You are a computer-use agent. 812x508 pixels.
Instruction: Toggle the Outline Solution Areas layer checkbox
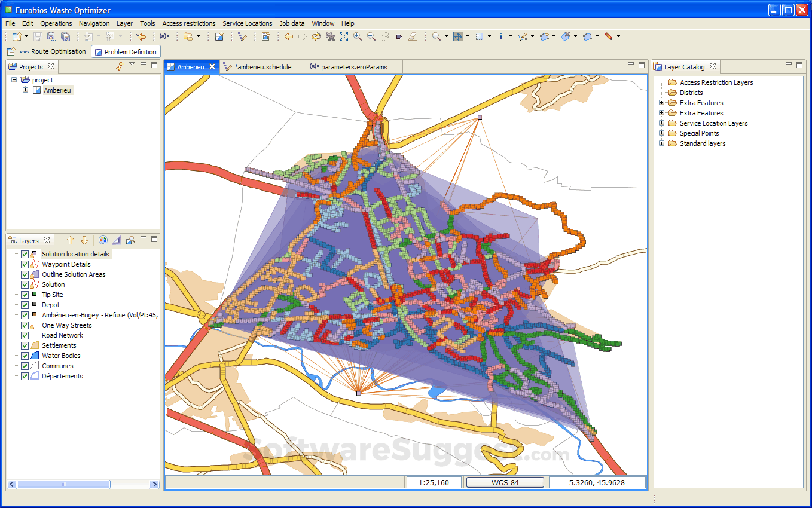[x=25, y=274]
